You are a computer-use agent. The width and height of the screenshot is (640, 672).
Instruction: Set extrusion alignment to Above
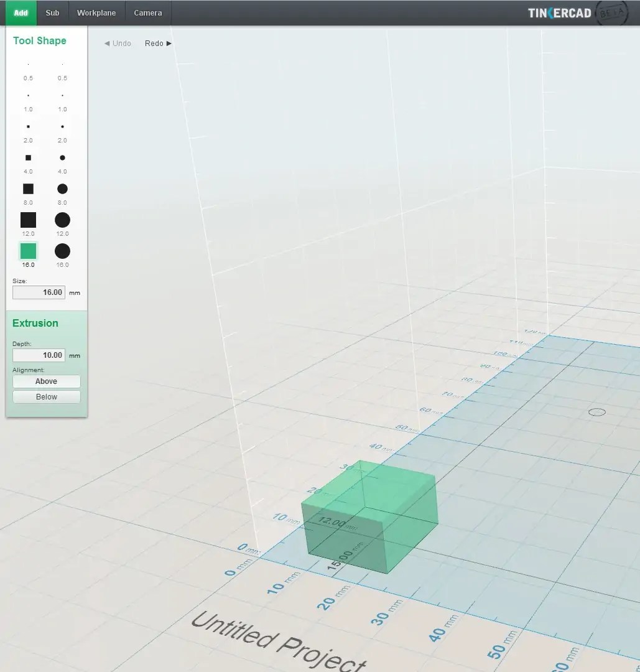[x=46, y=381]
